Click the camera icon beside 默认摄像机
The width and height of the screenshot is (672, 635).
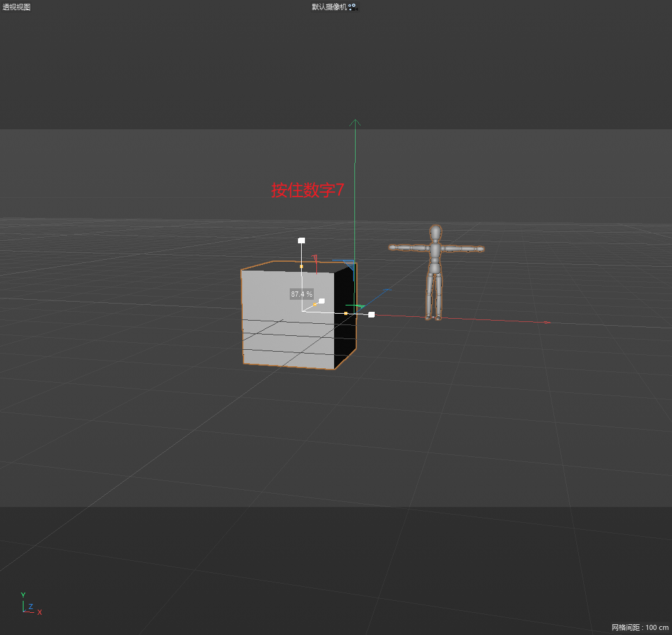click(353, 7)
